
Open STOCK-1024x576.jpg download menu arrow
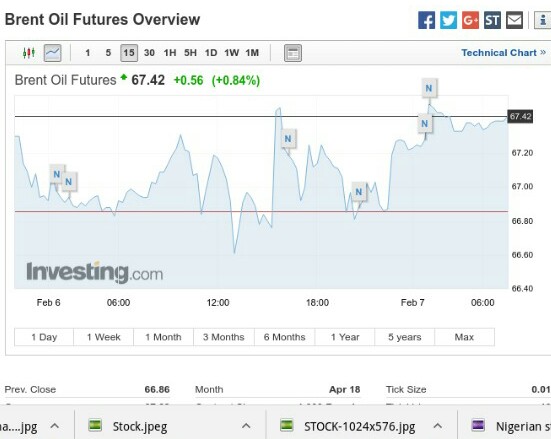point(437,426)
